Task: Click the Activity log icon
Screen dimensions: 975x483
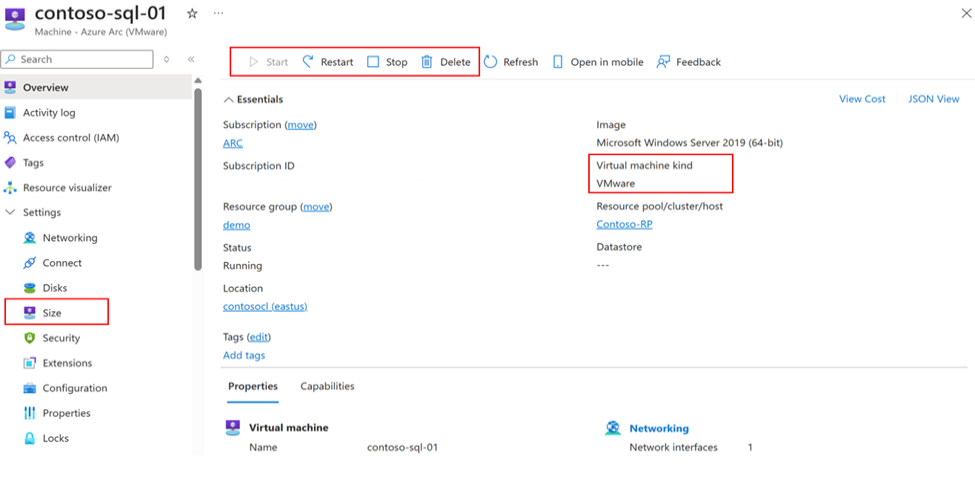Action: [x=10, y=113]
